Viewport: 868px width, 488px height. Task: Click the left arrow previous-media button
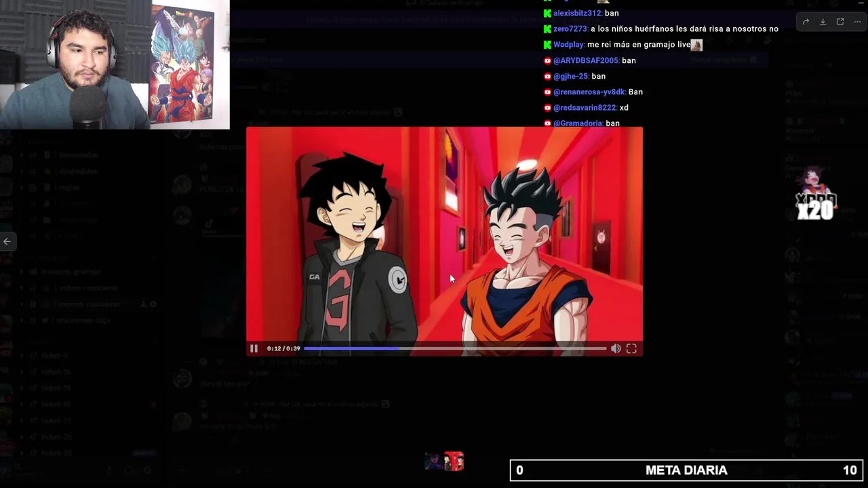[7, 241]
